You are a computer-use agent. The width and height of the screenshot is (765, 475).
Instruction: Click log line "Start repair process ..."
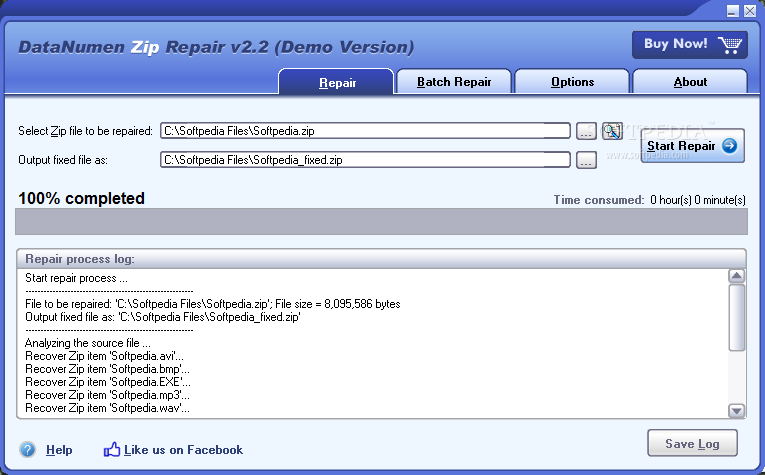coord(76,278)
